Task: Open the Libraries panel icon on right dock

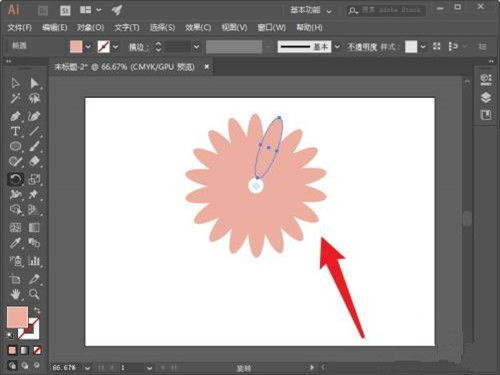Action: [486, 115]
